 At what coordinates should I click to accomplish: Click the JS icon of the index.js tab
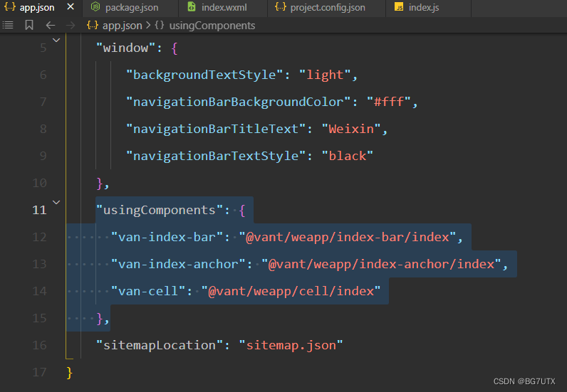tap(399, 7)
